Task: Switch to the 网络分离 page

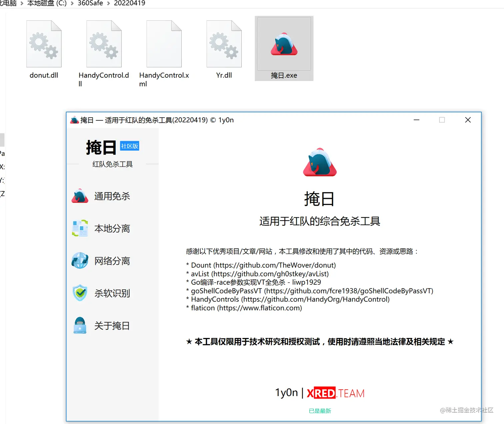Action: pos(112,261)
